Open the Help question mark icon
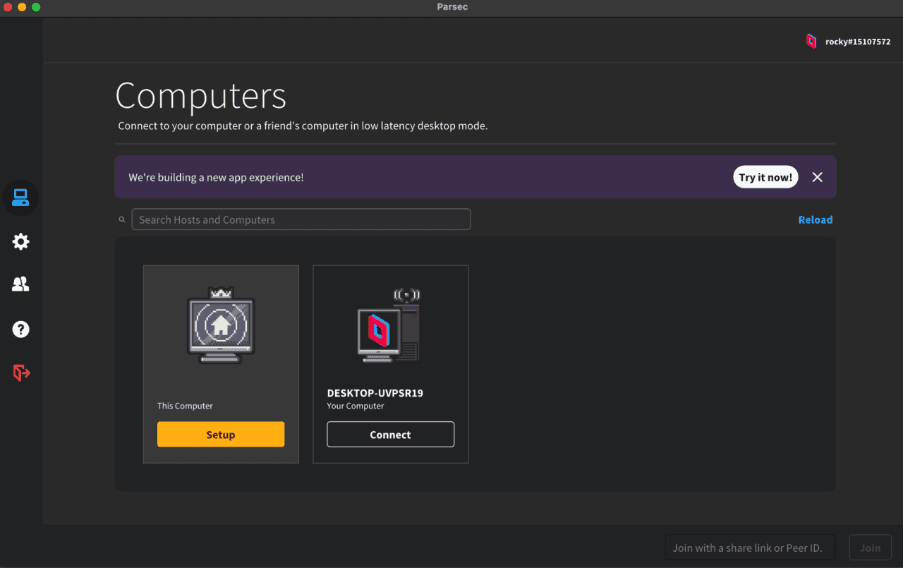 tap(21, 329)
